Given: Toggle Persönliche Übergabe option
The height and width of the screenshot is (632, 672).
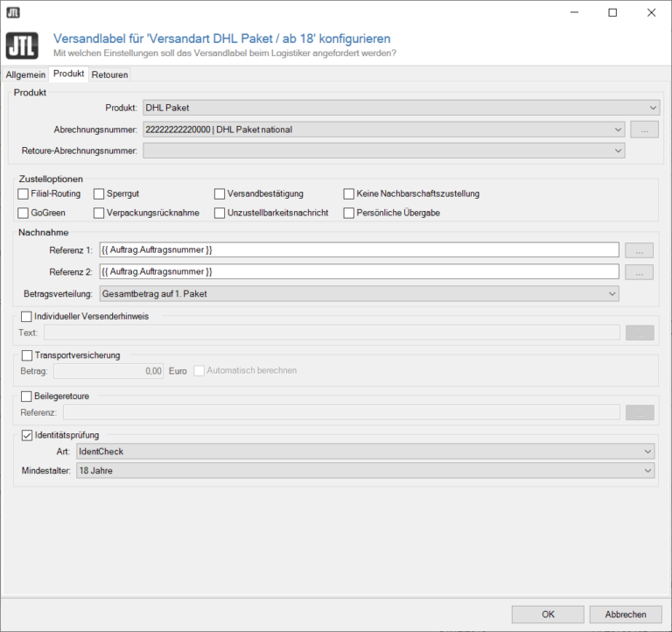Looking at the screenshot, I should [349, 213].
